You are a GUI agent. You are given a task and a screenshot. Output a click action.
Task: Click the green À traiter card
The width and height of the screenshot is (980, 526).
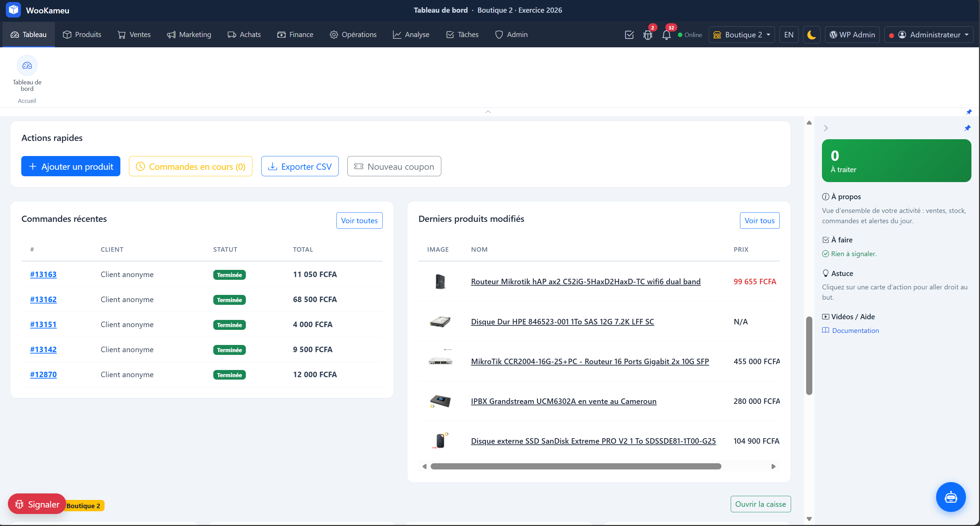click(x=896, y=160)
